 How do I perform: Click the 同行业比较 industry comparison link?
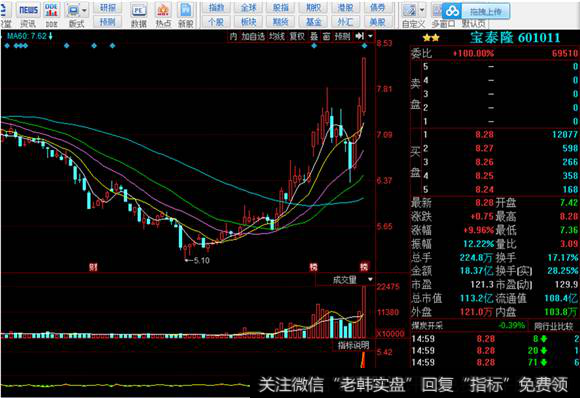pos(553,326)
